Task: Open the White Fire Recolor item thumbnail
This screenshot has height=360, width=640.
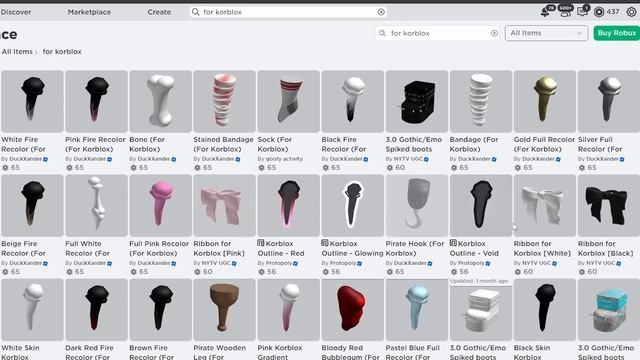Action: 32,101
